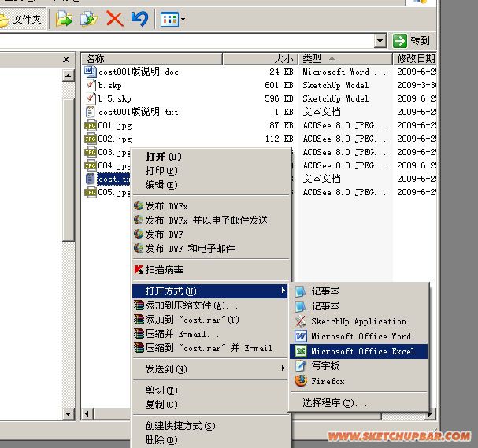Choose 删除(D) in the context menu

pyautogui.click(x=210, y=440)
